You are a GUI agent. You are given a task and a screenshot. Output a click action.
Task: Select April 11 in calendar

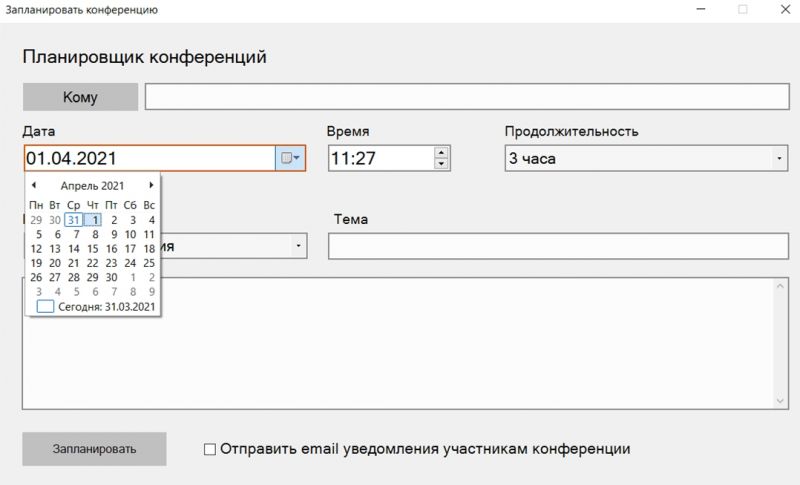click(x=149, y=235)
